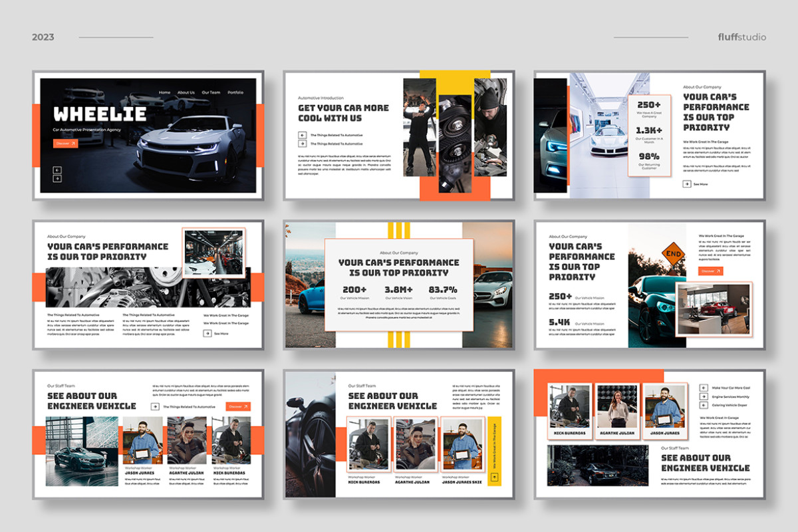Click the arrow icon next to See More

687,184
